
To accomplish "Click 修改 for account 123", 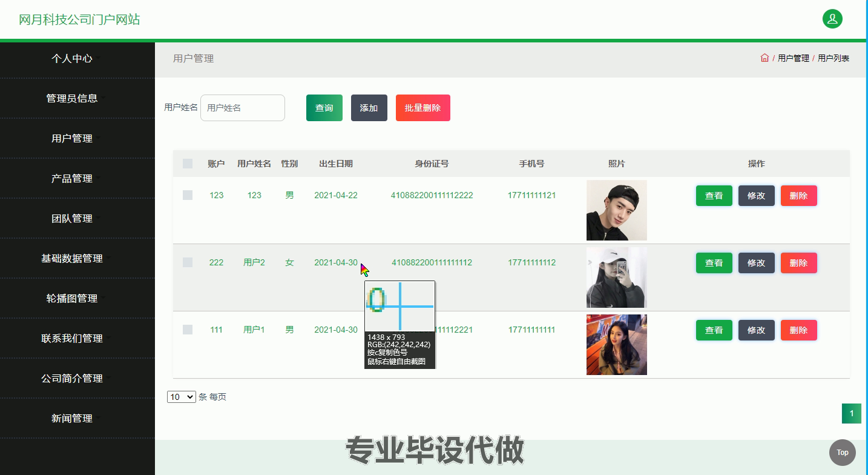I will pos(757,196).
